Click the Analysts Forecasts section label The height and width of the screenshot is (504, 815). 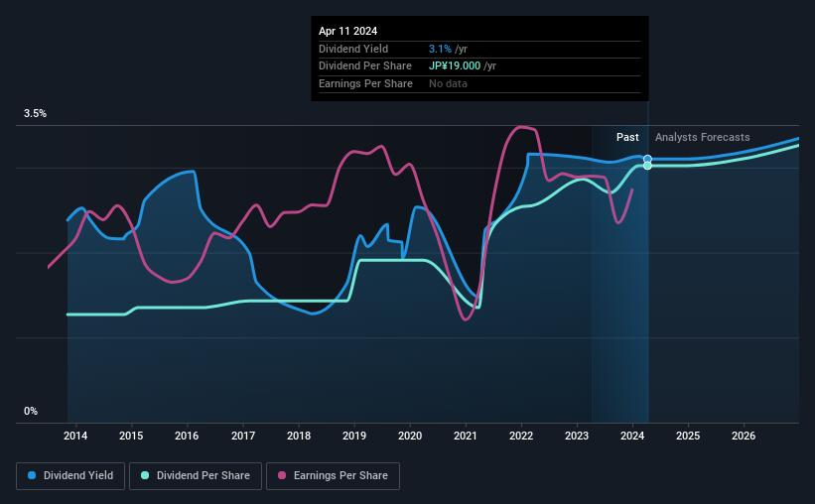pos(702,137)
